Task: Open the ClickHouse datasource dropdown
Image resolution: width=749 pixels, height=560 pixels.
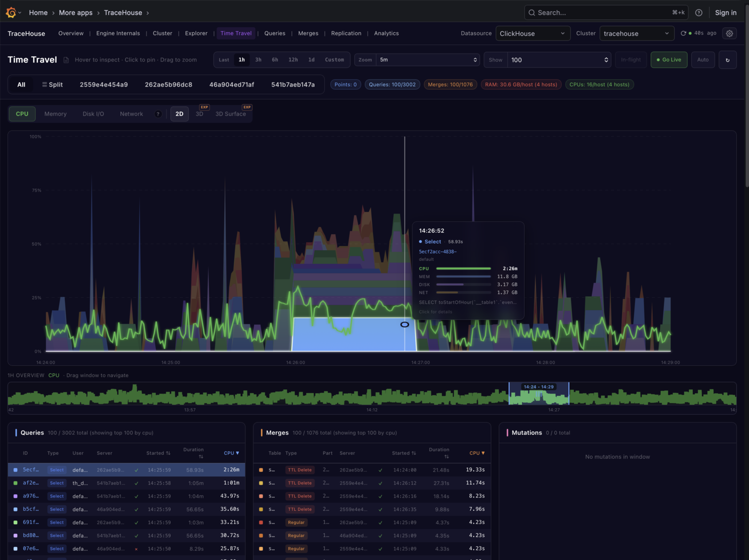Action: (x=533, y=33)
